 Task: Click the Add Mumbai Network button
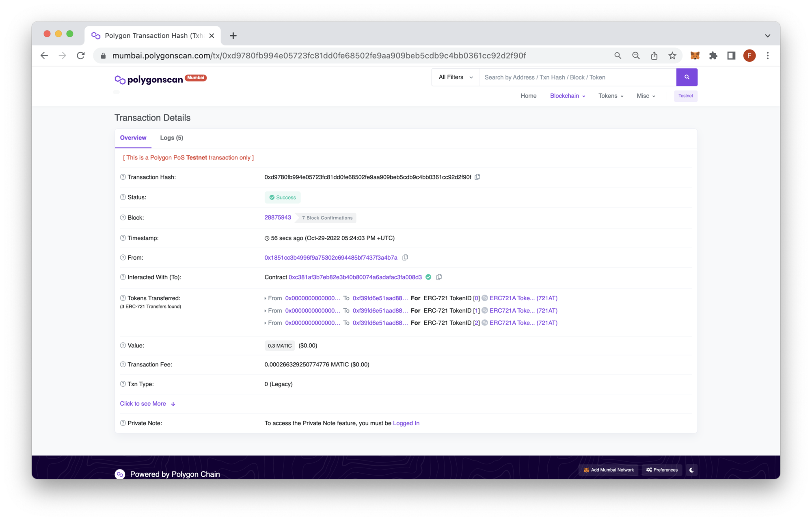tap(608, 470)
